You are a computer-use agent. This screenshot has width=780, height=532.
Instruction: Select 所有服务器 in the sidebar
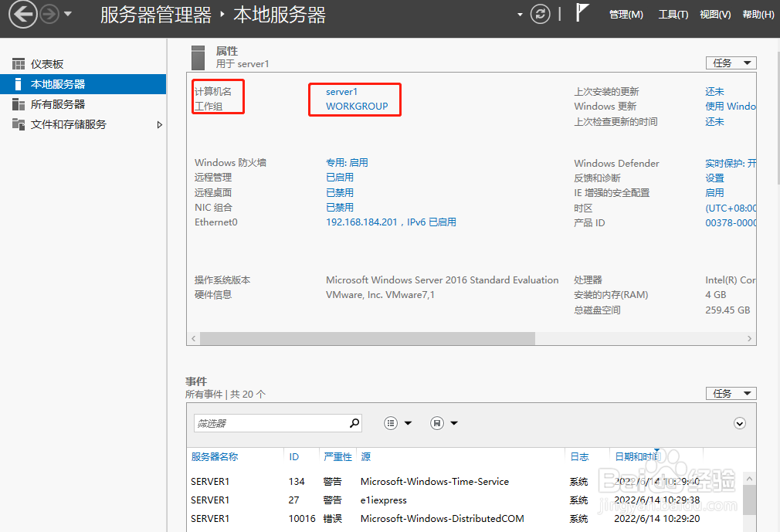click(83, 104)
